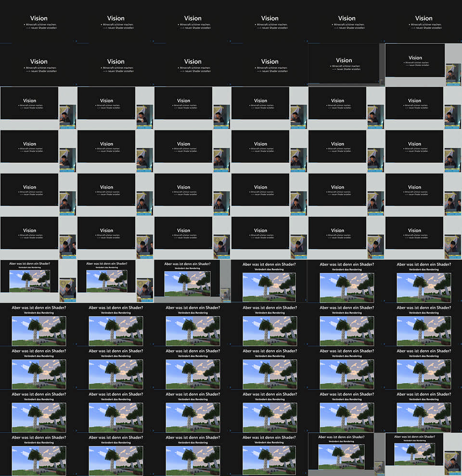Click speaker webcam in first Vision picture-in-picture frame

(452, 75)
